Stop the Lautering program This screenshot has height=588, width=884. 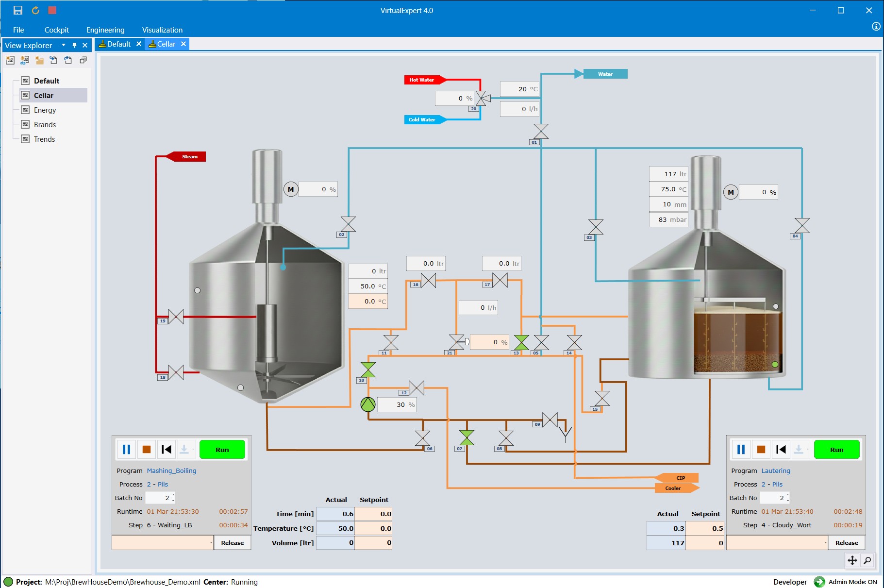tap(761, 450)
